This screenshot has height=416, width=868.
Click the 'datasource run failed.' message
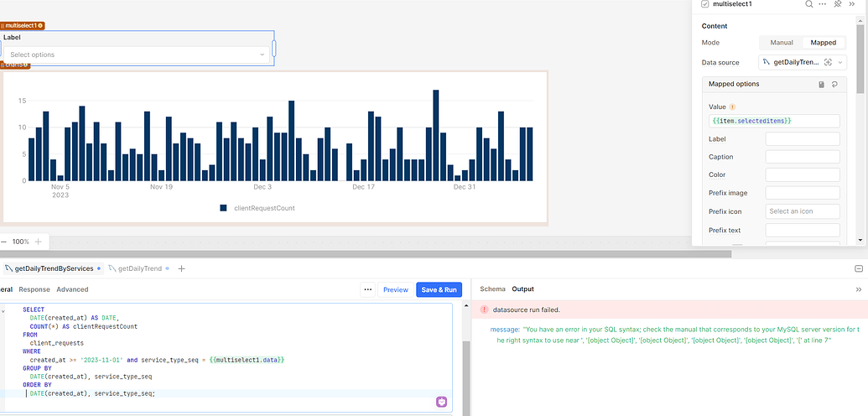pyautogui.click(x=527, y=309)
